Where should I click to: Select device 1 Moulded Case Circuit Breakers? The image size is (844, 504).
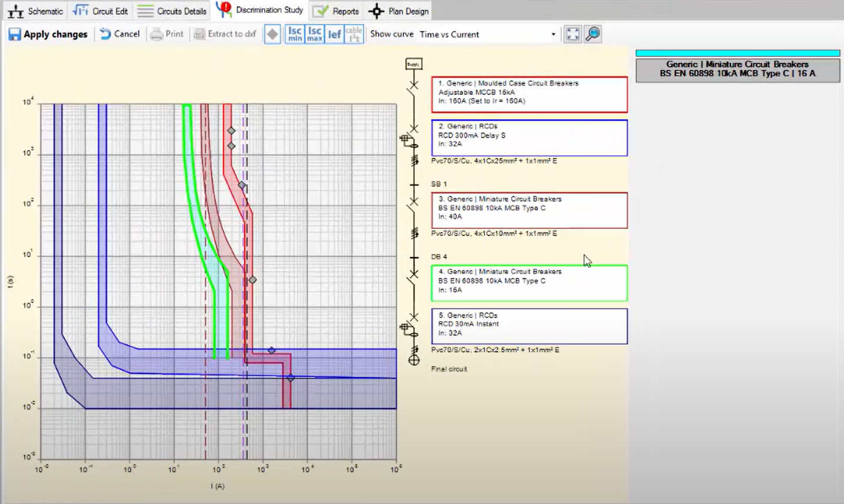[529, 94]
